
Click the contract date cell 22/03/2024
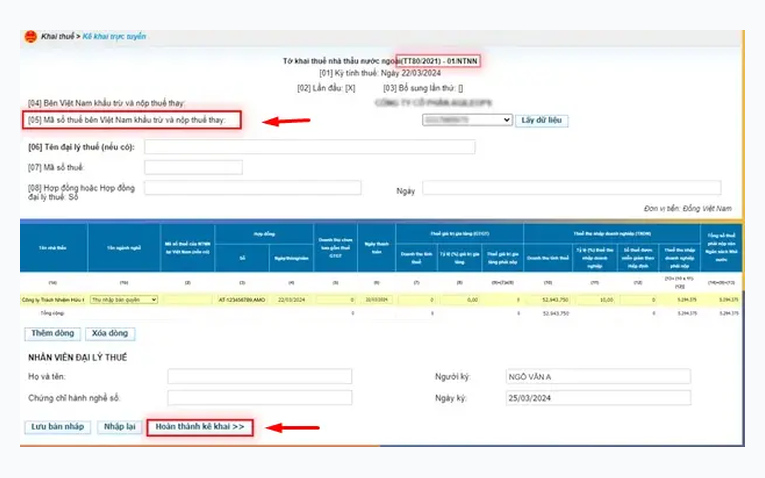pos(291,299)
